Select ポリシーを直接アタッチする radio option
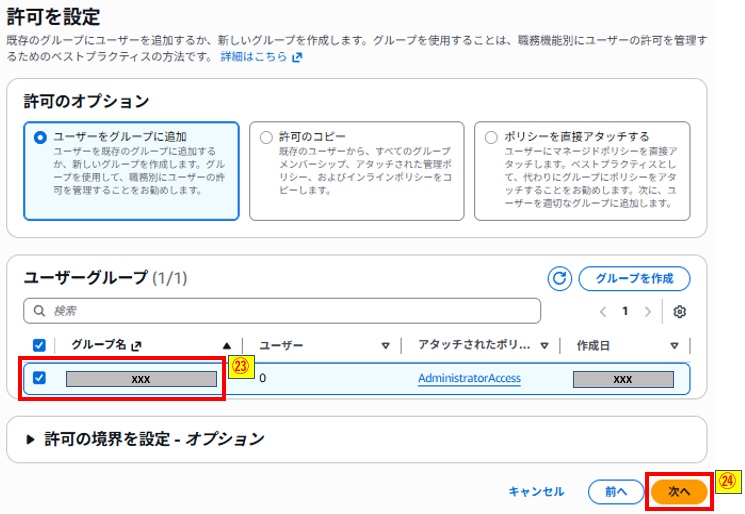The image size is (745, 514). tap(491, 137)
